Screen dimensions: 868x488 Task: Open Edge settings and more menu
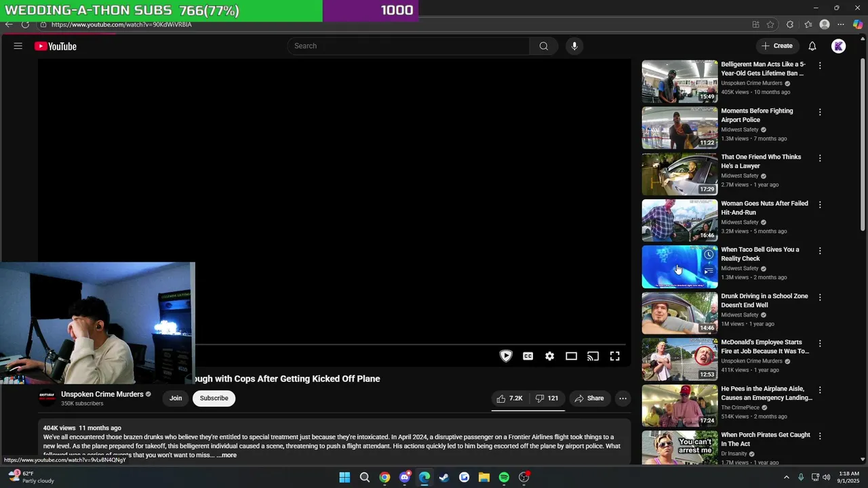pyautogui.click(x=841, y=24)
